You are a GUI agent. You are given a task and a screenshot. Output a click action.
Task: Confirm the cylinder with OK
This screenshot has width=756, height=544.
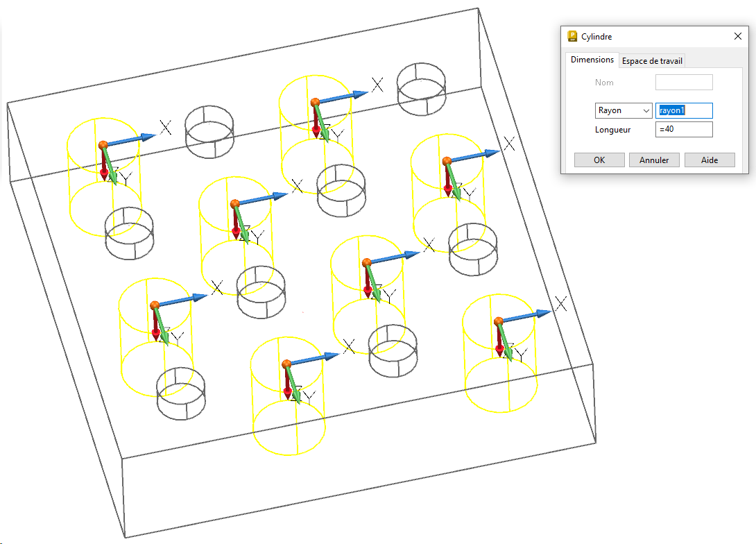[x=599, y=160]
